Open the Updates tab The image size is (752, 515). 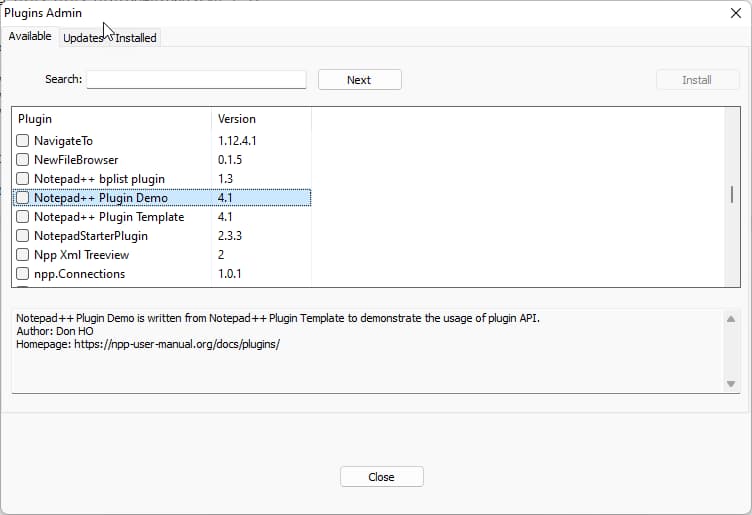point(83,38)
